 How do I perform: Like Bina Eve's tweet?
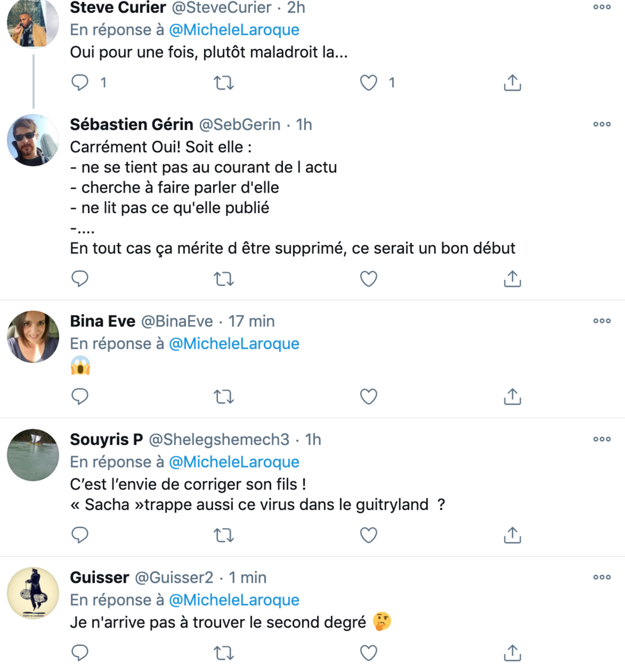tap(368, 397)
